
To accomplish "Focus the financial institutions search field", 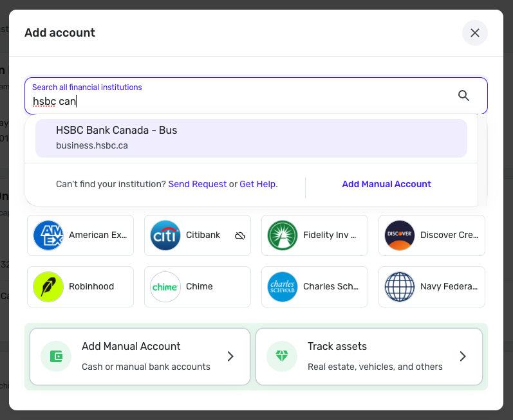I will click(x=256, y=96).
